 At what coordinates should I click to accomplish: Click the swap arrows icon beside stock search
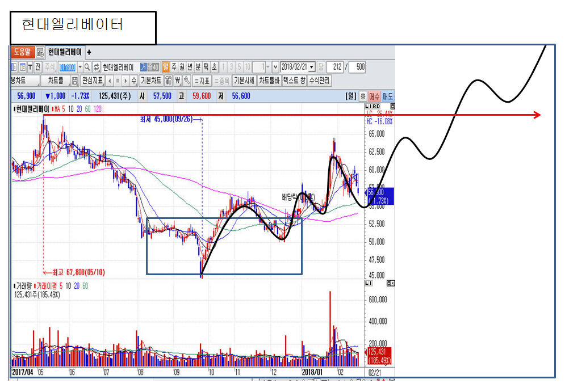(97, 67)
